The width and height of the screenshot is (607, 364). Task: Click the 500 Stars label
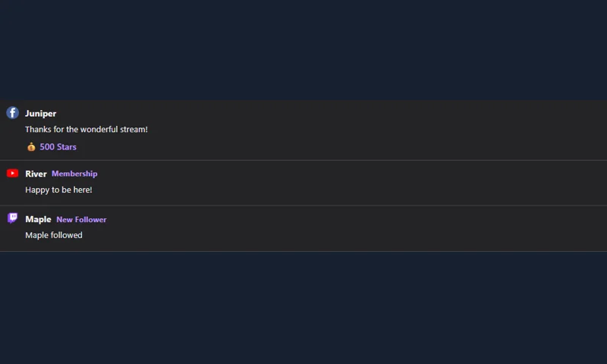pos(58,147)
